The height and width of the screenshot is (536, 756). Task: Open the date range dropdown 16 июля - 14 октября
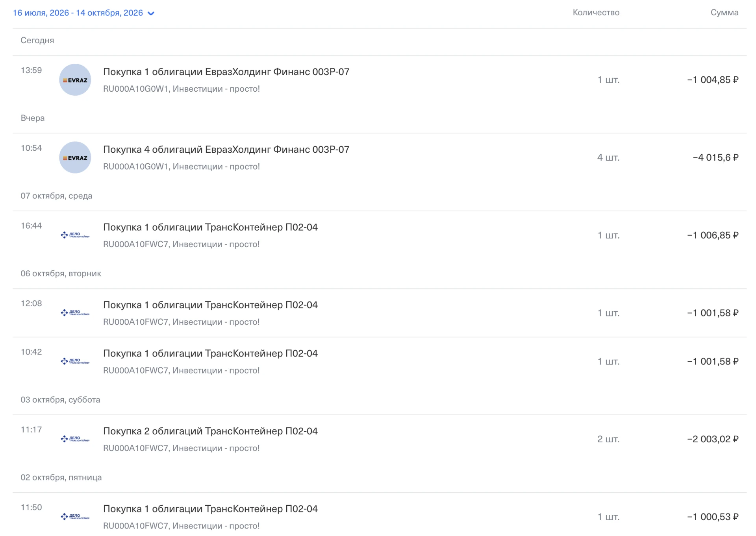tap(83, 13)
